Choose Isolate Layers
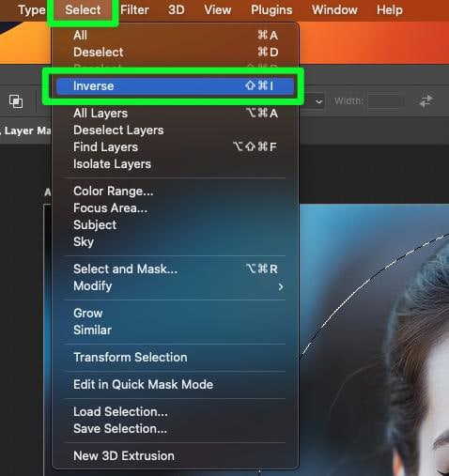 176,163
